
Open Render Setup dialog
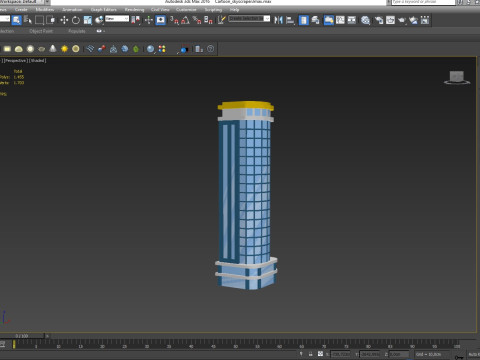point(379,20)
